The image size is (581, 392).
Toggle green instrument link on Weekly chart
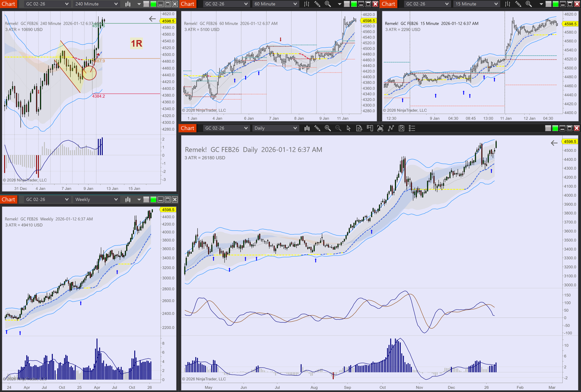(153, 199)
